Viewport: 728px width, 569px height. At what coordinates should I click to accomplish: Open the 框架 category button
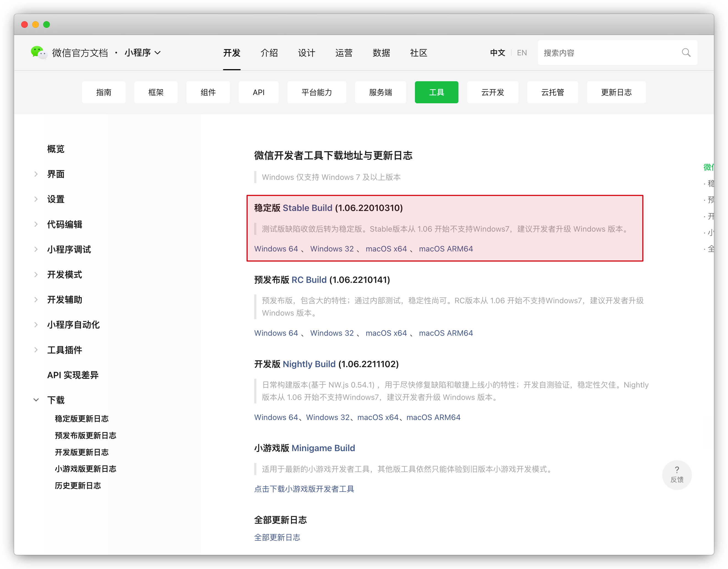(x=156, y=92)
